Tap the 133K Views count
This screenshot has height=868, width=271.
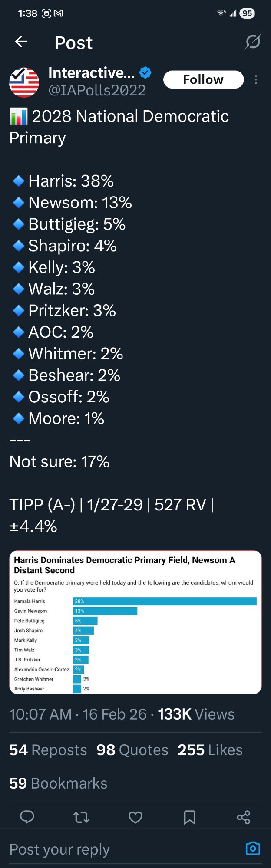point(196,714)
